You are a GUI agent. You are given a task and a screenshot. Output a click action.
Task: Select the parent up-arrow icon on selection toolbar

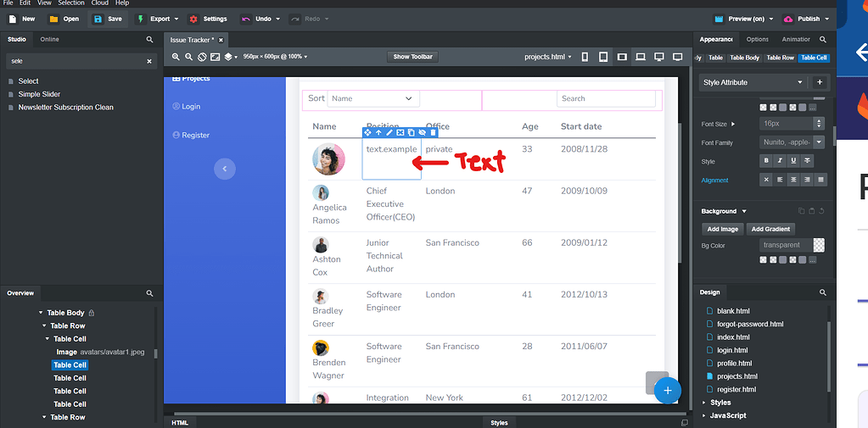378,132
